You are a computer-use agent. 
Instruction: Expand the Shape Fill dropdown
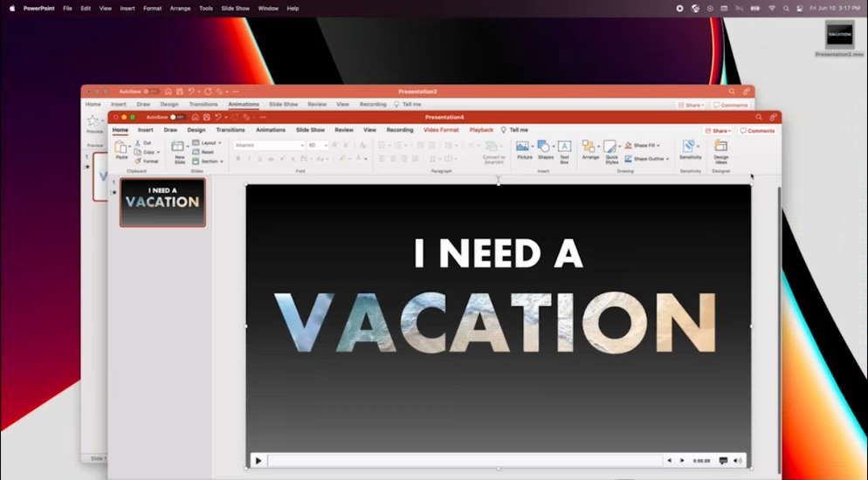(658, 146)
